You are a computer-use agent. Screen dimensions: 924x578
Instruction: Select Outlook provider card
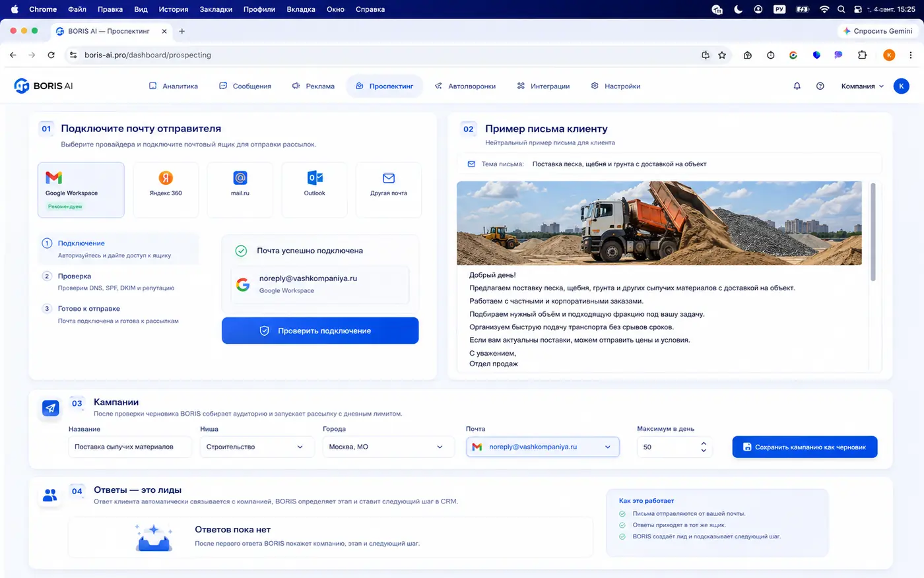click(314, 190)
